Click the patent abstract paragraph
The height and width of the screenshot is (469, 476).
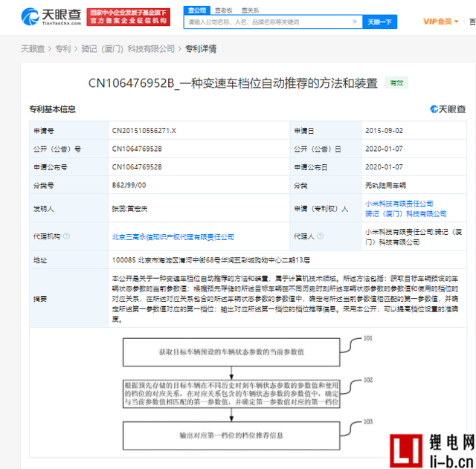coord(285,299)
